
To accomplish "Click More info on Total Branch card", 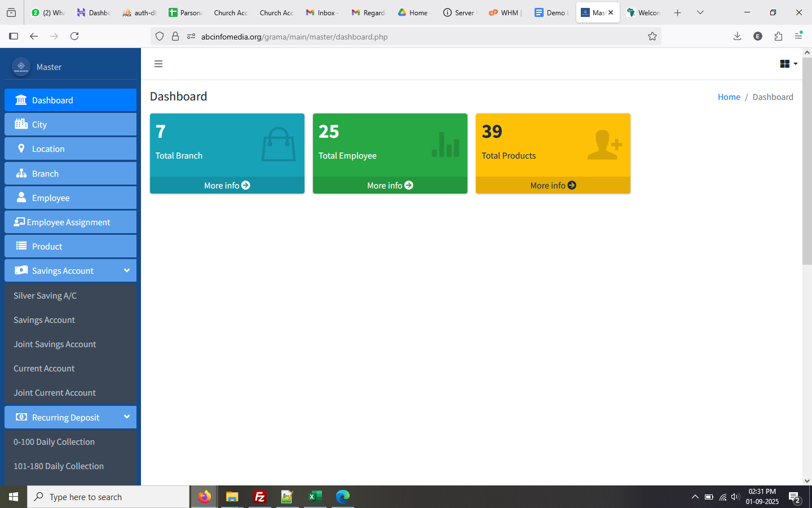I will (227, 185).
